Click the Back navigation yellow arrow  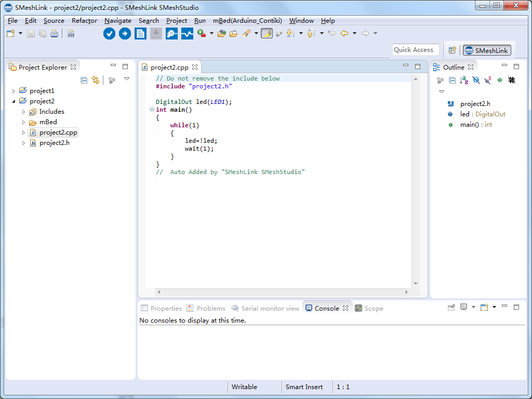(x=344, y=33)
